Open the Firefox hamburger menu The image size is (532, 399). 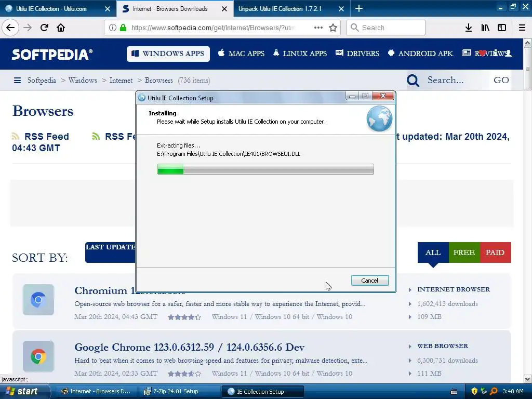pyautogui.click(x=522, y=28)
